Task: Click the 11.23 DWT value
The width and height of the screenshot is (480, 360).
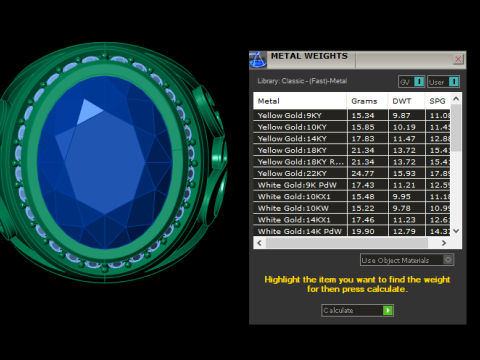Action: 404,220
